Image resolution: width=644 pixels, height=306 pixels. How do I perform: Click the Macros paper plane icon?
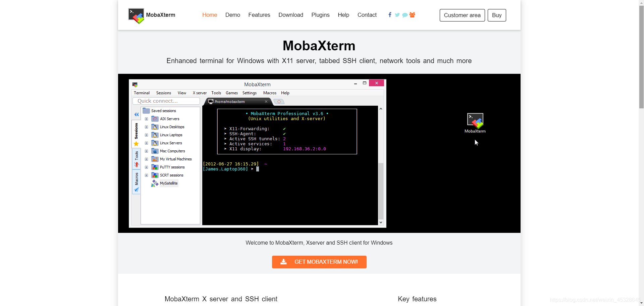[x=137, y=190]
